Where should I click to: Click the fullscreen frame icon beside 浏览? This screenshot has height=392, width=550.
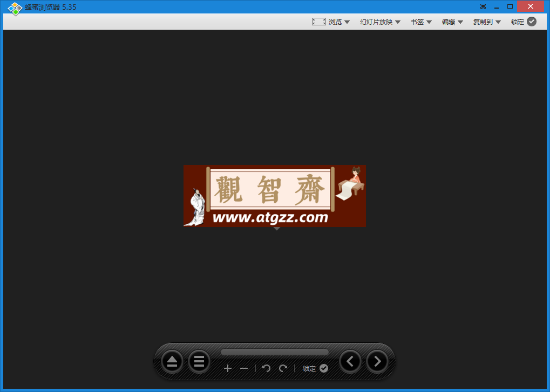[x=318, y=22]
